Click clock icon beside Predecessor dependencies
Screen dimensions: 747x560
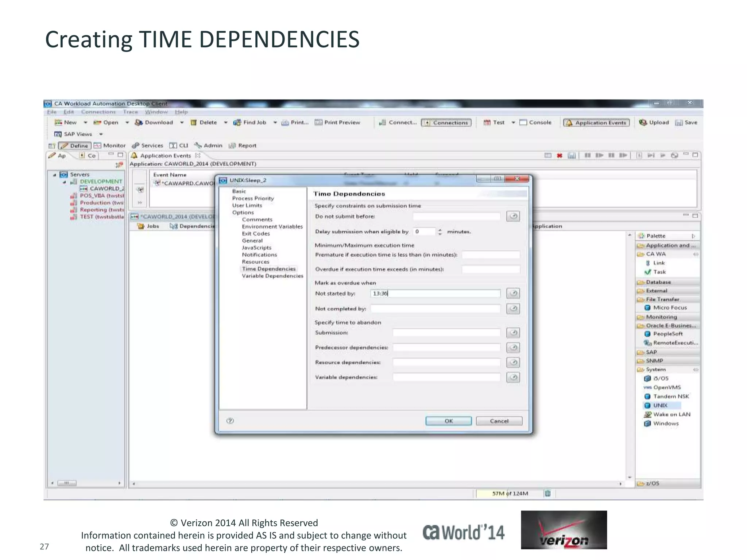point(513,347)
